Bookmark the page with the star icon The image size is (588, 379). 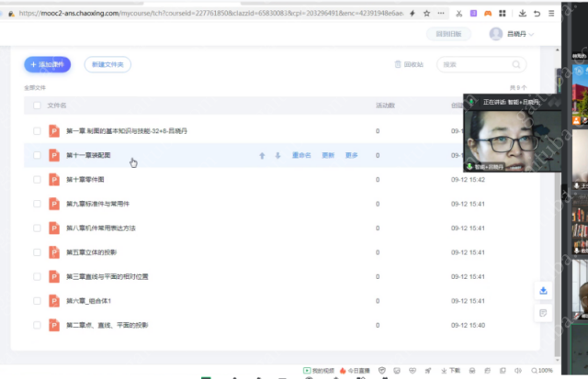point(426,14)
